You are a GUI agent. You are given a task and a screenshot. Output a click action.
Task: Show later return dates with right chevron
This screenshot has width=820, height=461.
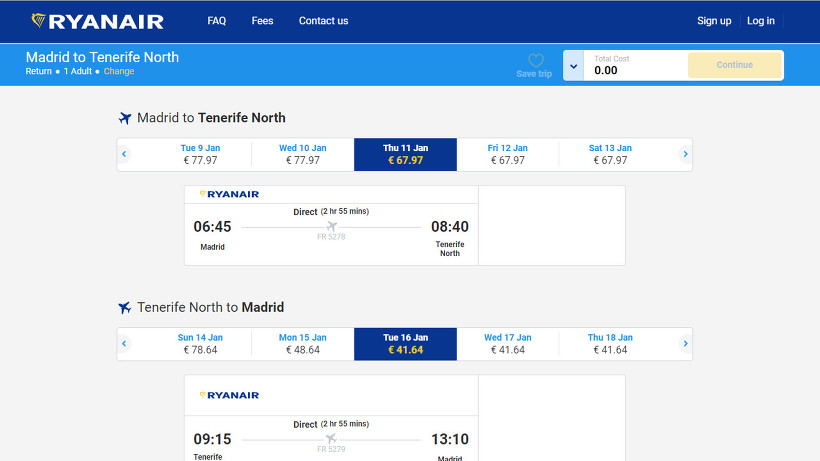pyautogui.click(x=685, y=343)
